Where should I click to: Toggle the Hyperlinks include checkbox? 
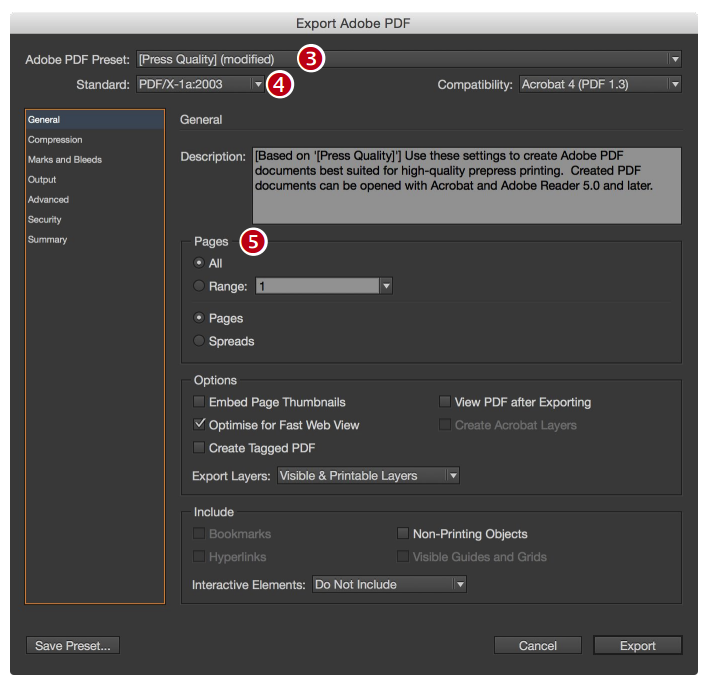point(199,556)
